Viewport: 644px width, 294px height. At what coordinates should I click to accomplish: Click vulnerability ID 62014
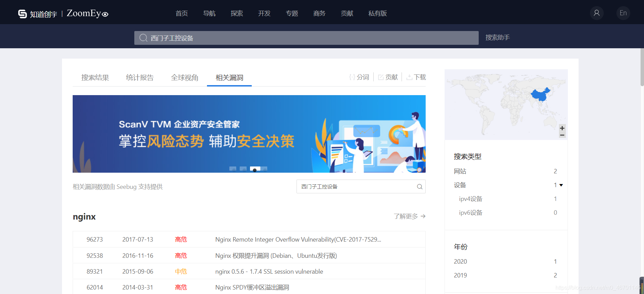pyautogui.click(x=95, y=287)
